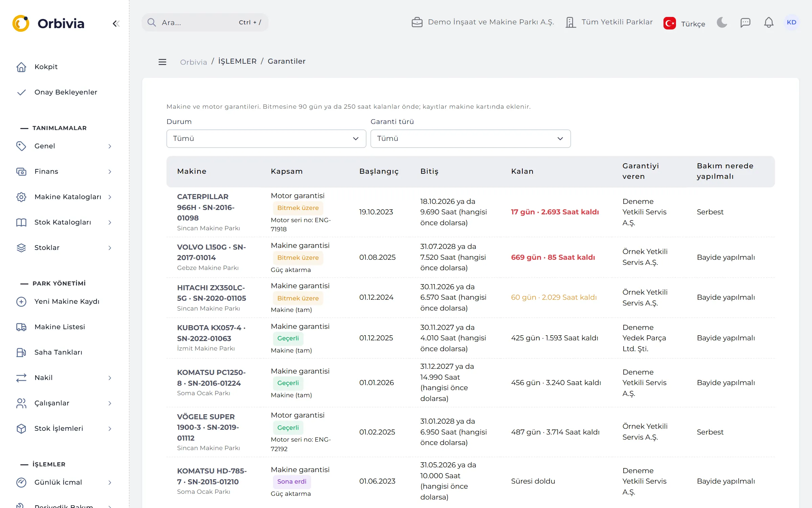This screenshot has height=508, width=812.
Task: Expand the Finans menu chevron
Action: (110, 171)
